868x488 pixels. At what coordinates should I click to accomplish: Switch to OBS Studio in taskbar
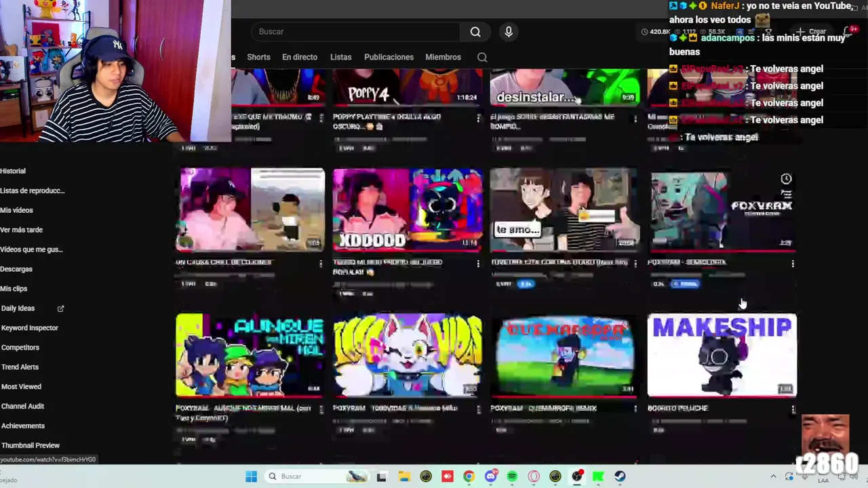tap(576, 476)
